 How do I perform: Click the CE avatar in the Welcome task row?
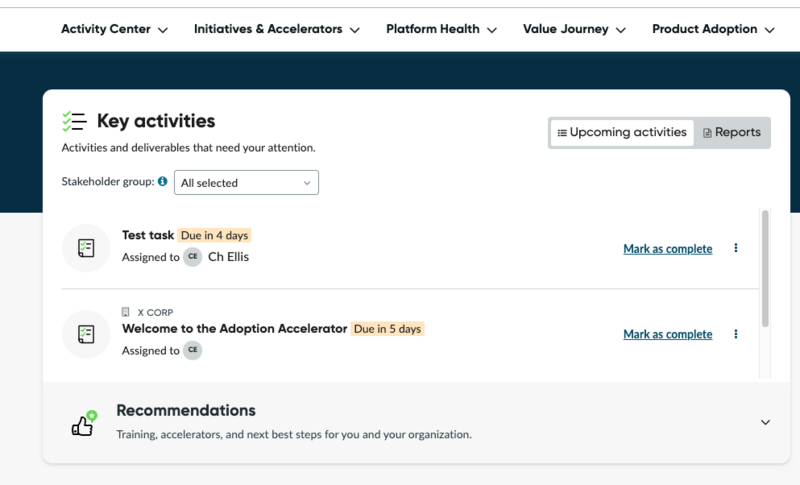192,350
